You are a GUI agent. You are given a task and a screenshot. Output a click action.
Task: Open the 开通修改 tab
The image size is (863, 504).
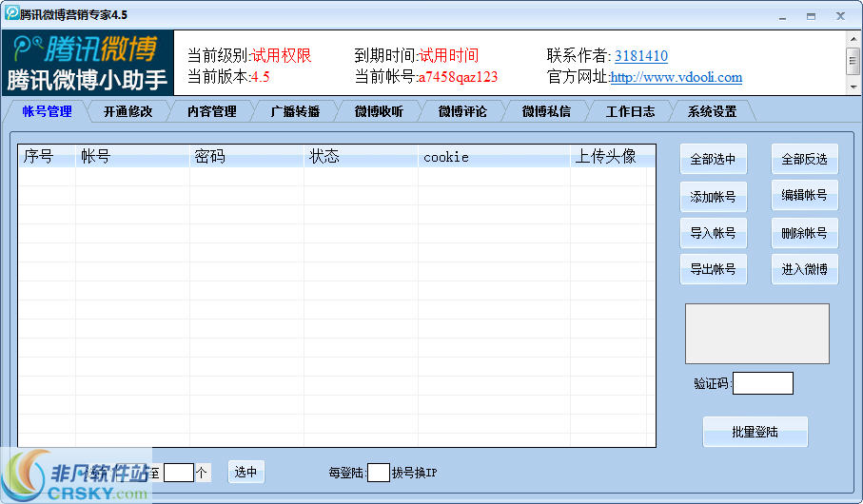pyautogui.click(x=127, y=111)
